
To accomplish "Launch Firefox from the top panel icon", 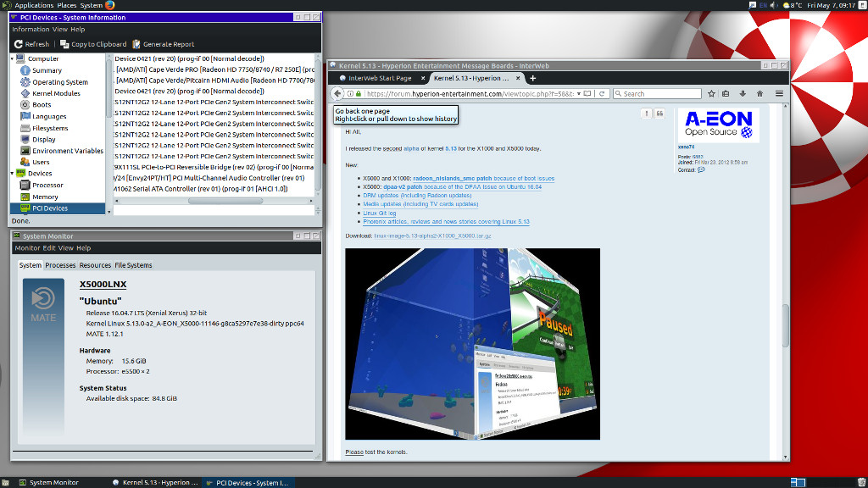I will pyautogui.click(x=109, y=5).
